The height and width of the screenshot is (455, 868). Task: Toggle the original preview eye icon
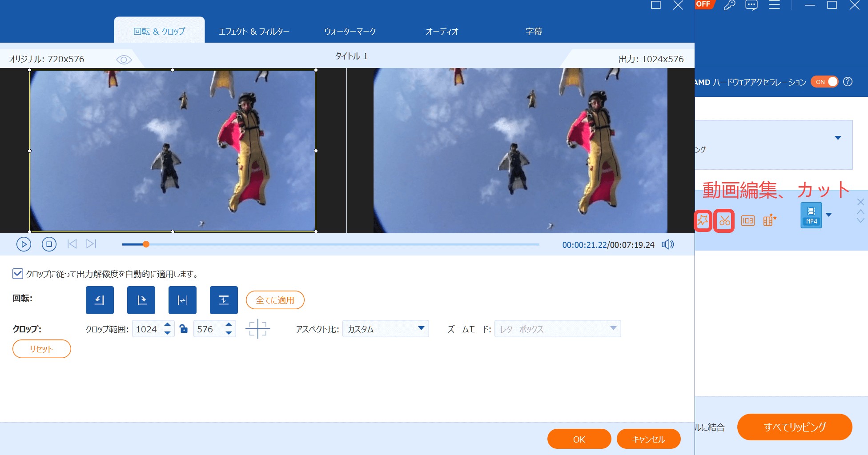tap(124, 60)
